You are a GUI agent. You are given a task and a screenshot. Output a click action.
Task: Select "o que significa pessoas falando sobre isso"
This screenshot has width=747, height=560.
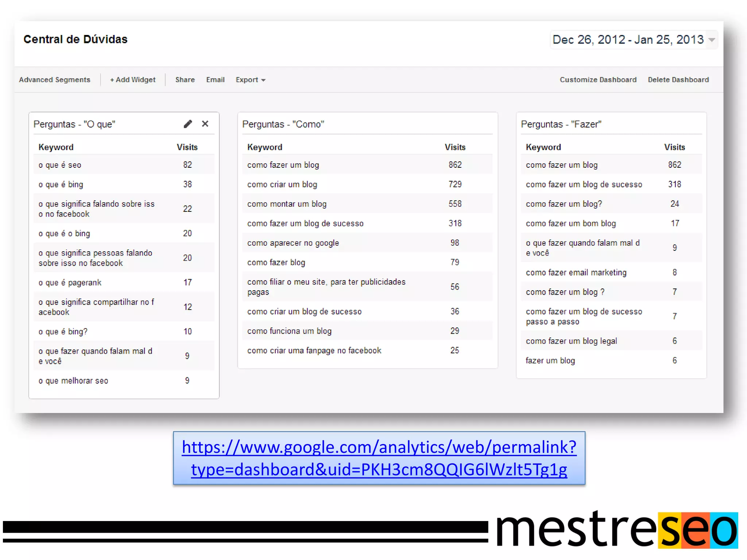pos(96,258)
